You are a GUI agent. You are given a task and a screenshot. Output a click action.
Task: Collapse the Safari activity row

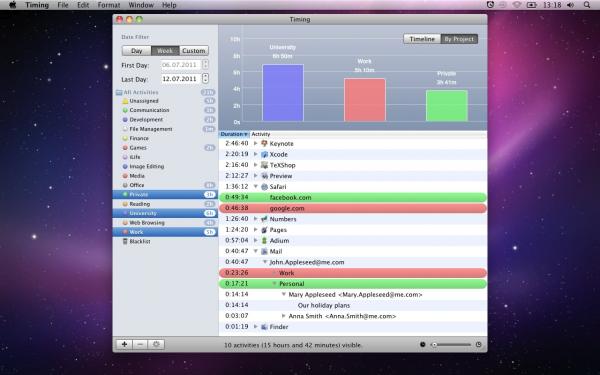256,186
